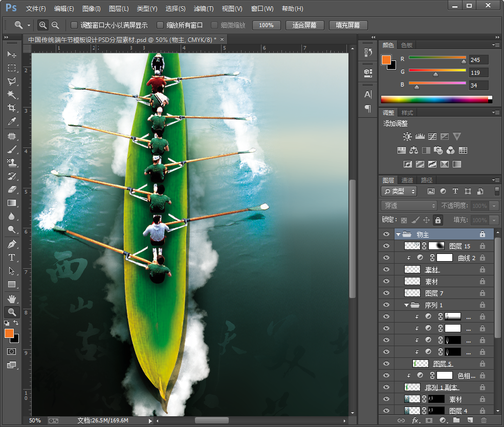Collapse the 序列 1 layer group
Screen dimensions: 504x427
(407, 305)
